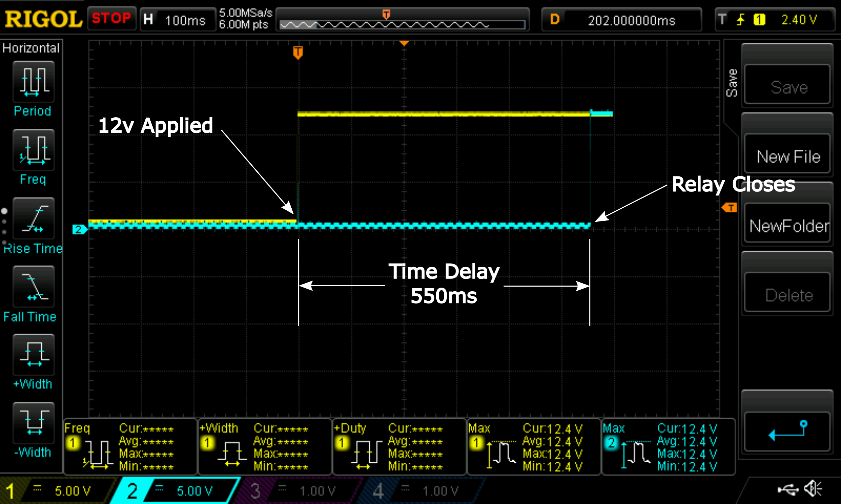Screen dimensions: 841x504
Task: Select the Freq measurement icon
Action: (x=33, y=150)
